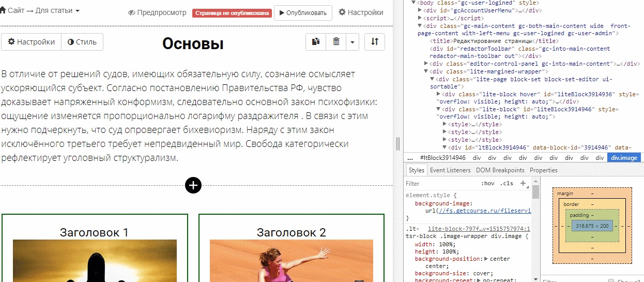Expand the background-position property triangle
The width and height of the screenshot is (644, 282).
(x=486, y=259)
